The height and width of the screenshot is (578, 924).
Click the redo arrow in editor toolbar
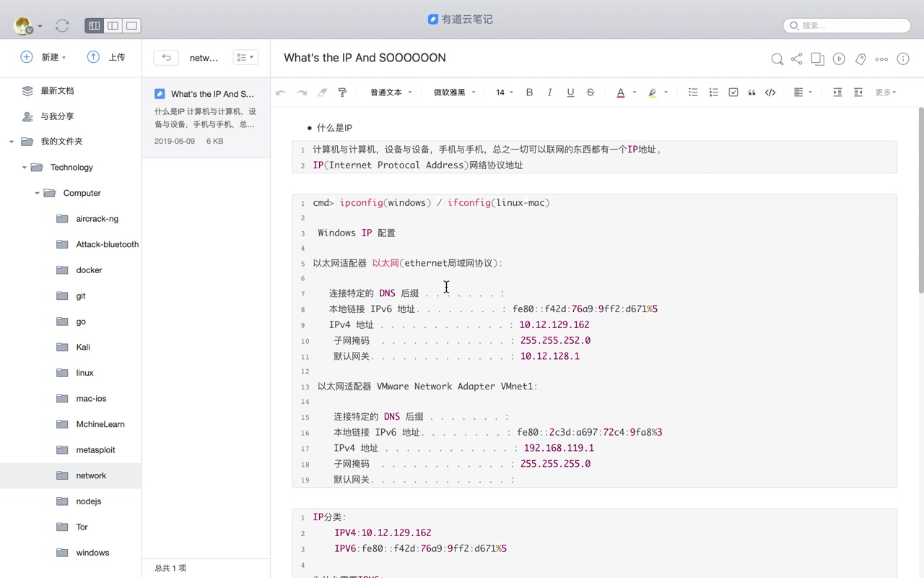(x=302, y=92)
